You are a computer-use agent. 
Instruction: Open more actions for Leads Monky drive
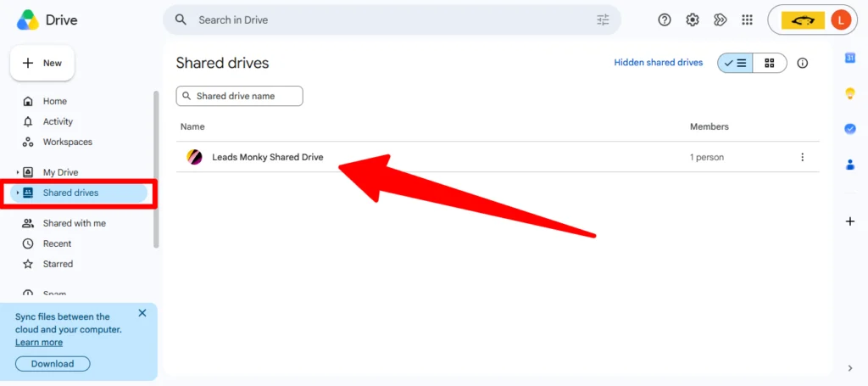point(802,157)
